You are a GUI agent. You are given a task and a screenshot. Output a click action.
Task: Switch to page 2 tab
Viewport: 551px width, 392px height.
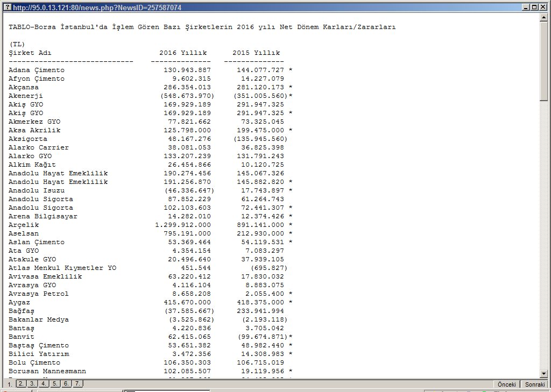click(x=21, y=383)
